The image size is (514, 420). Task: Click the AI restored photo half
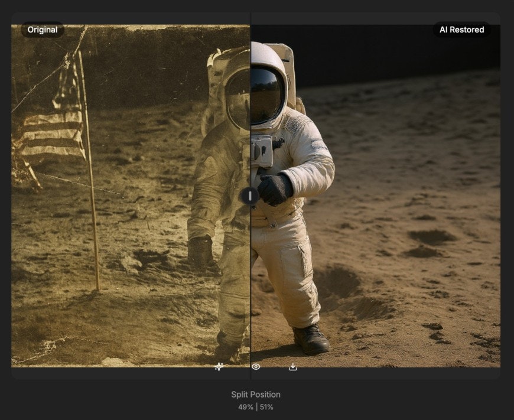tap(376, 196)
